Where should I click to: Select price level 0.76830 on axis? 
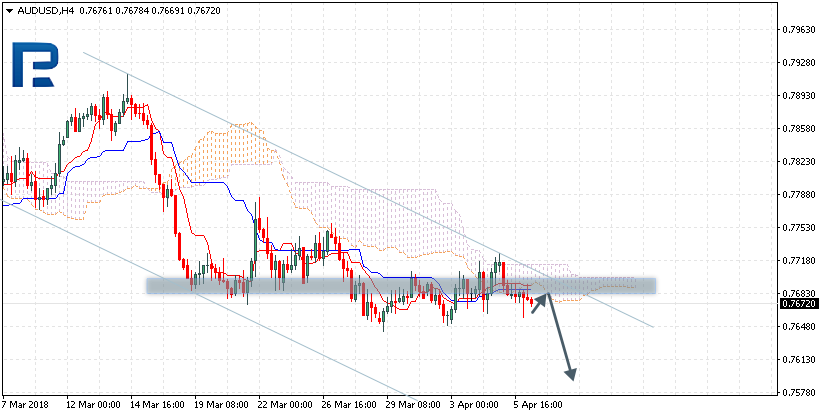[800, 294]
